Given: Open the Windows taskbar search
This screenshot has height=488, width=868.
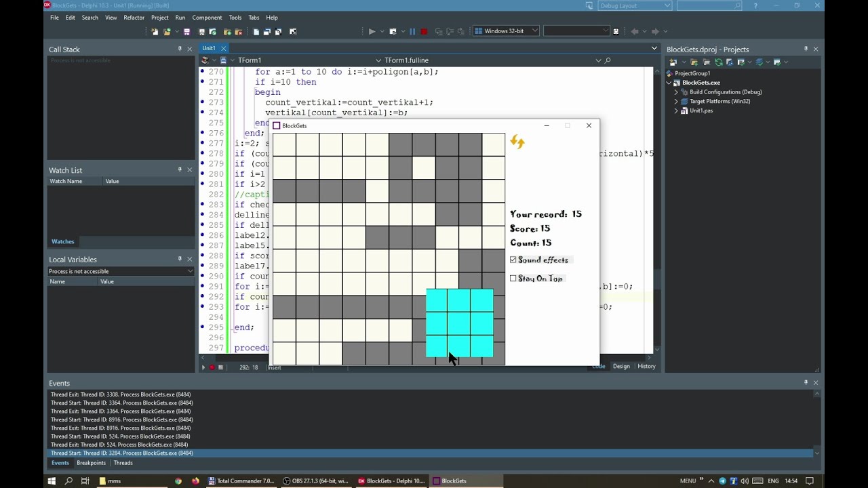Looking at the screenshot, I should tap(68, 481).
